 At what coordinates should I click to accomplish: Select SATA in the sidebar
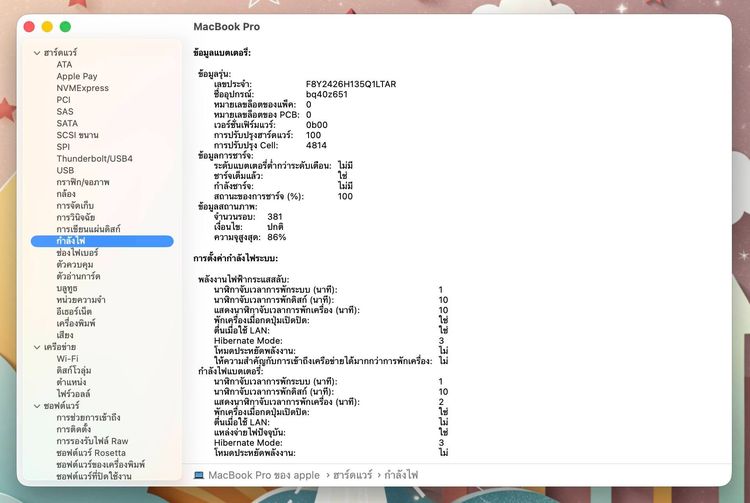[67, 123]
